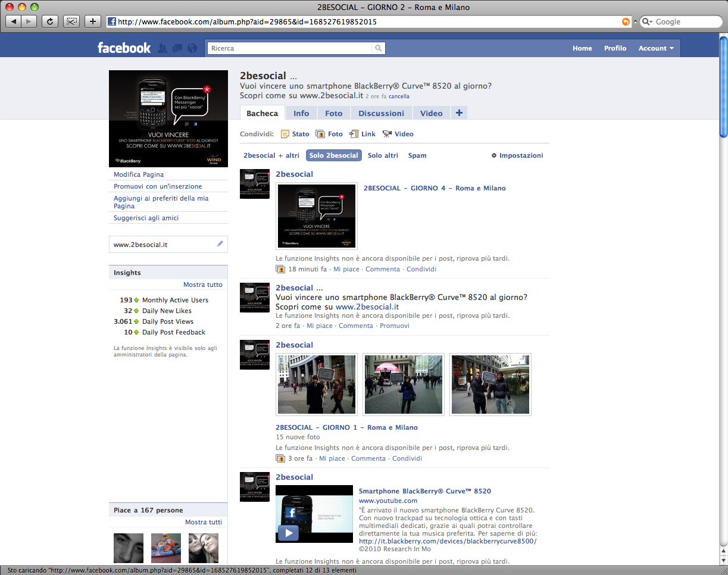Click the vertical scrollbar thumb

click(723, 87)
